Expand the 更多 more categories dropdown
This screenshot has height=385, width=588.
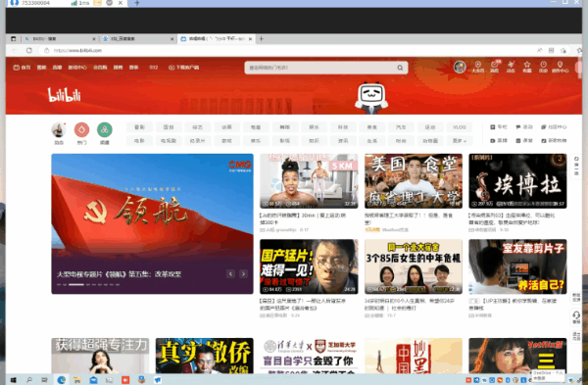pyautogui.click(x=459, y=141)
